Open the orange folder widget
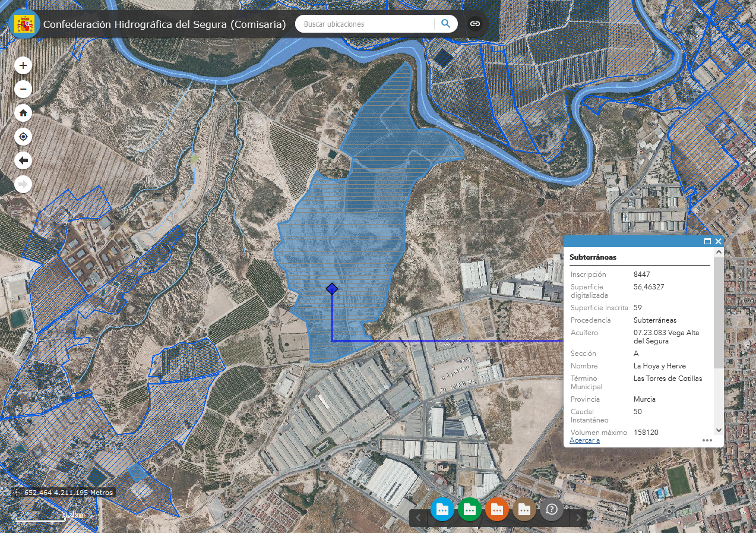Image resolution: width=756 pixels, height=533 pixels. pos(497,509)
